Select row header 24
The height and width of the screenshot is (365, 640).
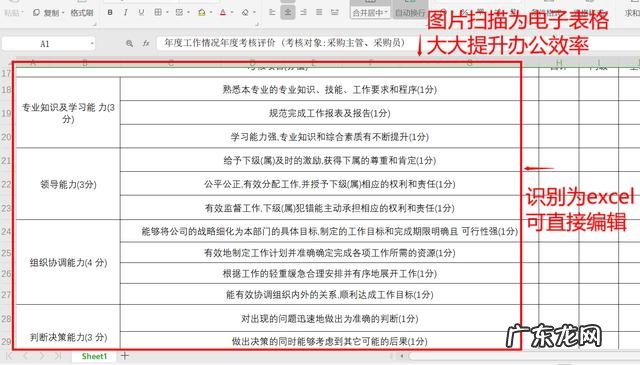pos(6,231)
